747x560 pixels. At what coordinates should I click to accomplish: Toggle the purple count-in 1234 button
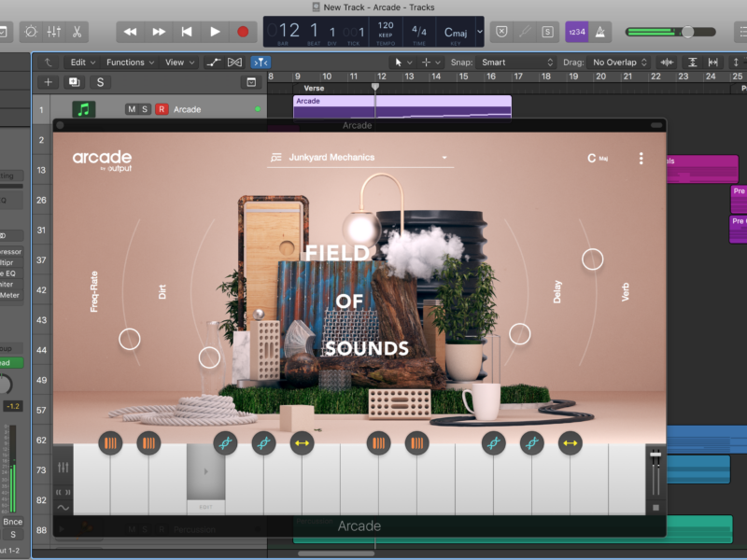pos(576,32)
